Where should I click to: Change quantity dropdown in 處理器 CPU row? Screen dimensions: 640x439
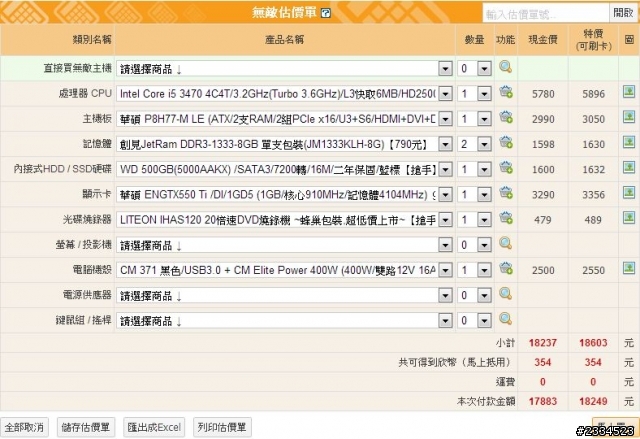(474, 94)
